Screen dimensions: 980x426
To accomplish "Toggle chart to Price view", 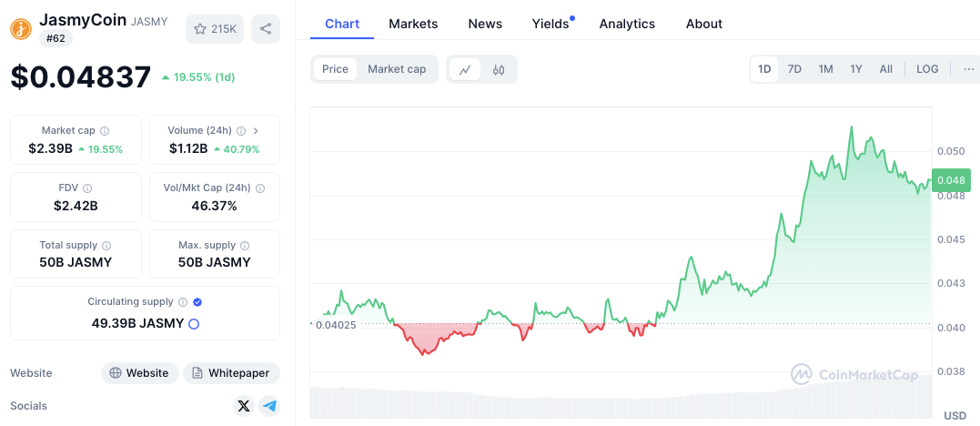I will tap(335, 69).
